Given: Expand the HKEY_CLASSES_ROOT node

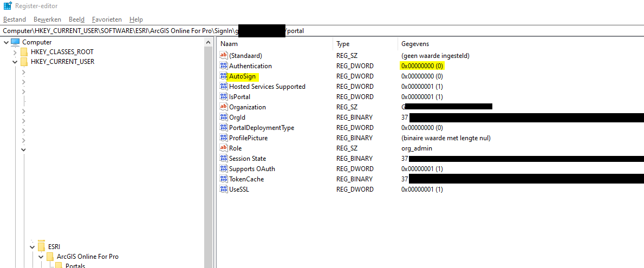Looking at the screenshot, I should (15, 52).
